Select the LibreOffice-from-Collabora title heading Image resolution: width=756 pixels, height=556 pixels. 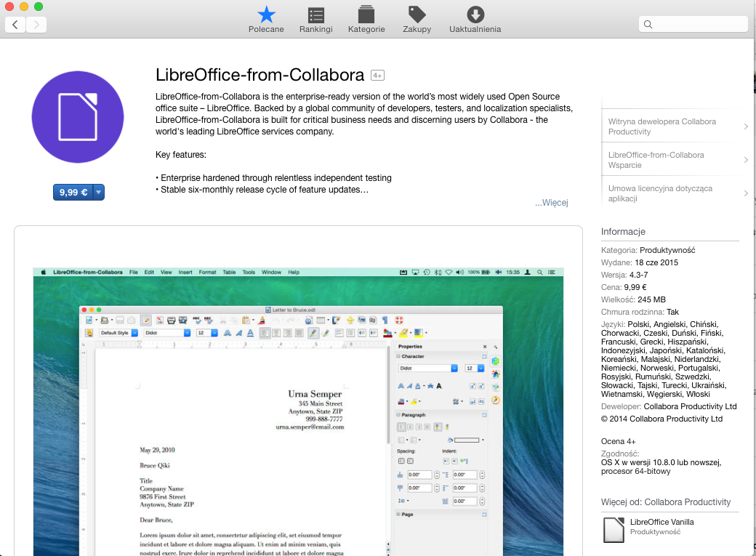pyautogui.click(x=260, y=75)
